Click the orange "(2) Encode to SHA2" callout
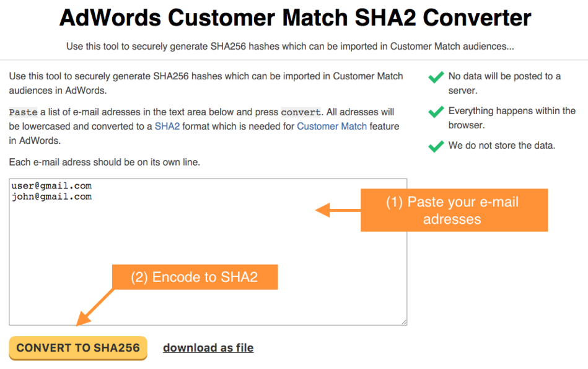The height and width of the screenshot is (369, 588). (x=194, y=277)
